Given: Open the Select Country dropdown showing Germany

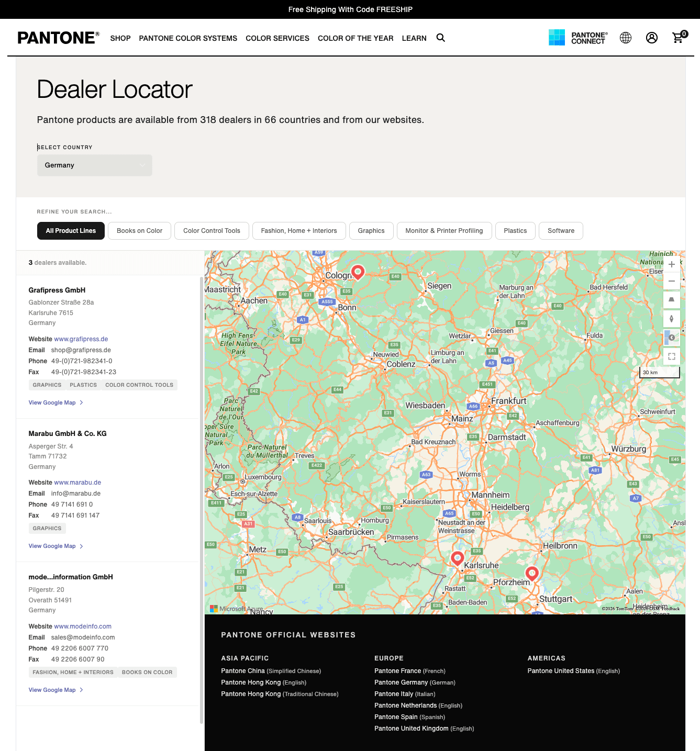Looking at the screenshot, I should tap(94, 165).
